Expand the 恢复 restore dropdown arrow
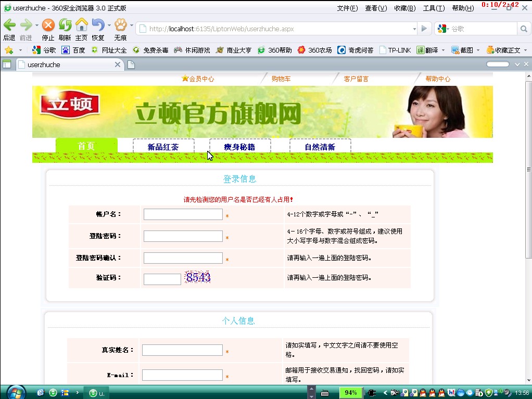 click(109, 25)
